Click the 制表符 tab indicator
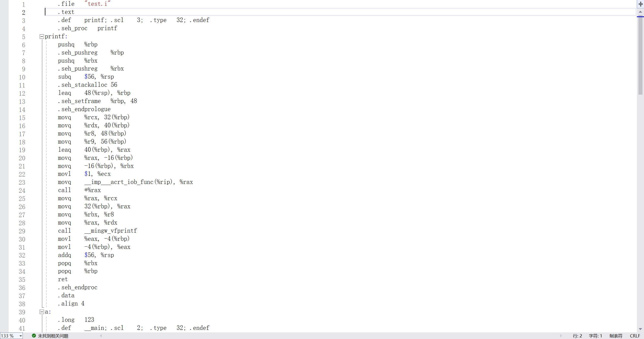 point(616,336)
